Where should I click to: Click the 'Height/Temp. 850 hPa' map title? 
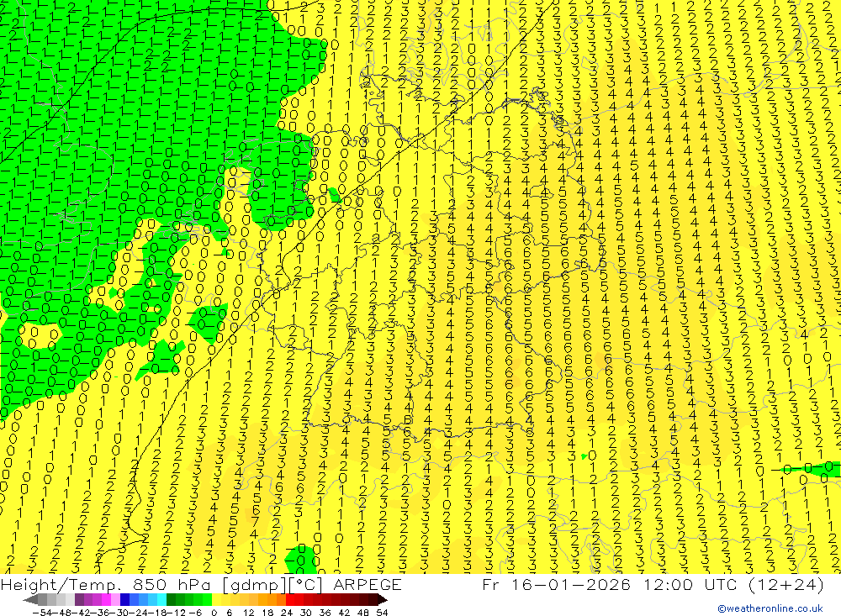tap(106, 584)
